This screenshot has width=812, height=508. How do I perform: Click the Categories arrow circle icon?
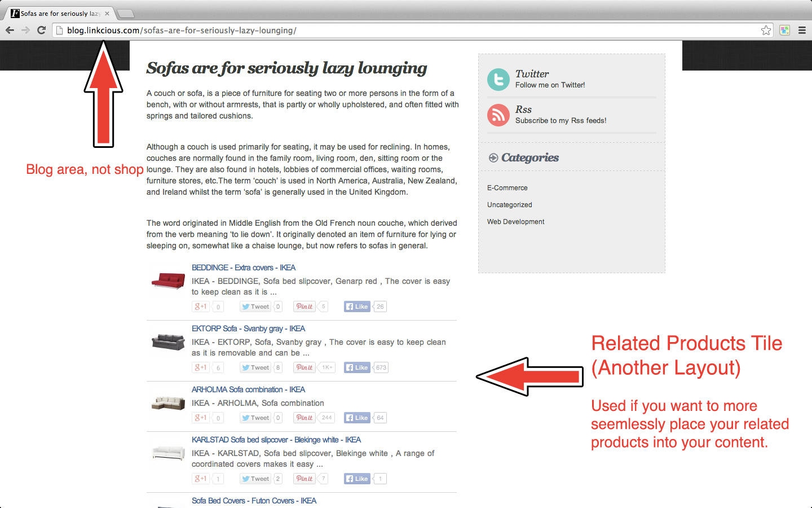point(493,158)
